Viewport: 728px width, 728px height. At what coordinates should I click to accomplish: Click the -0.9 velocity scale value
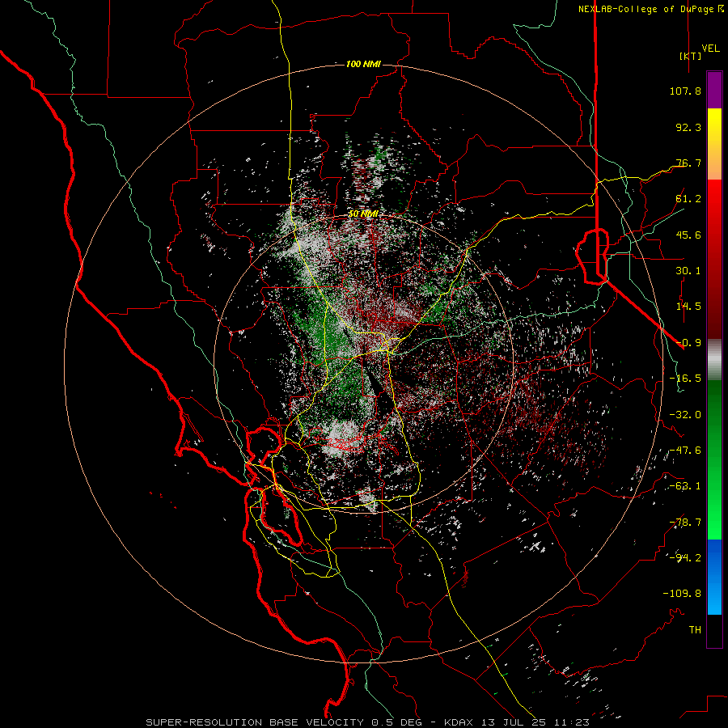click(x=688, y=343)
